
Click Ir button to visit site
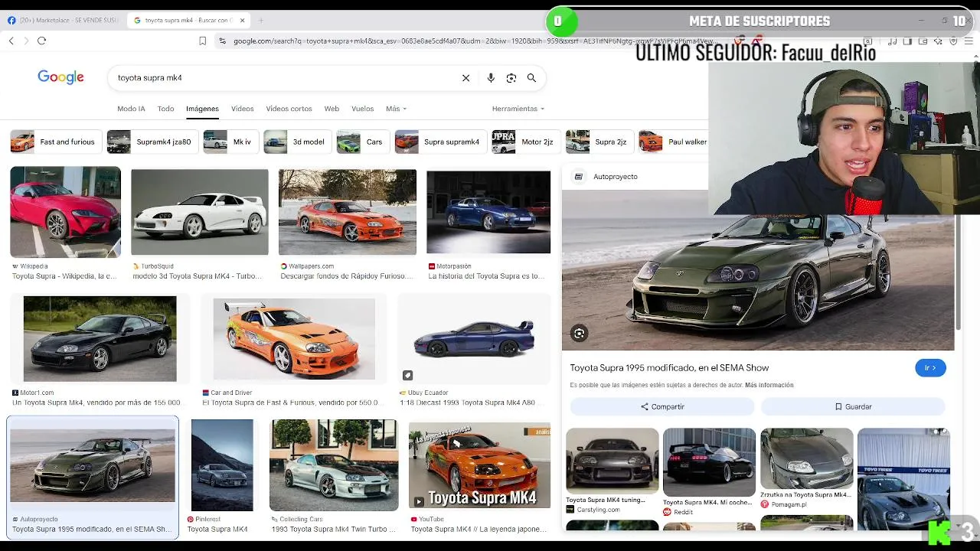930,368
